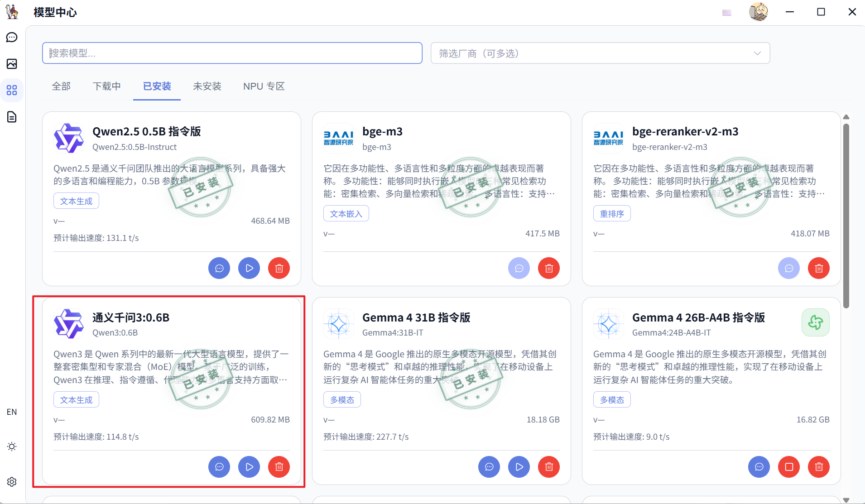
Task: Click Gemma logo on Gemma 4 31B card
Action: pos(338,324)
